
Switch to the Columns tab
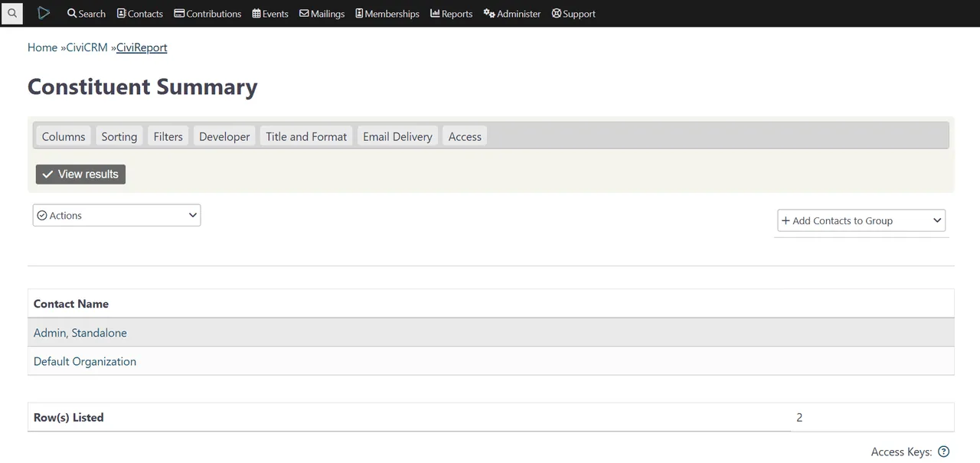[64, 136]
